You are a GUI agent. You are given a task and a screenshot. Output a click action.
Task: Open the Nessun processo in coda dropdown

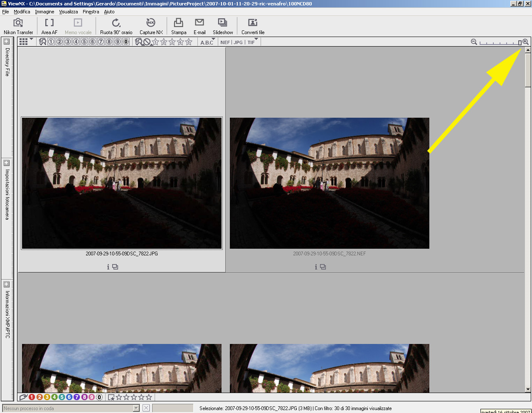point(136,408)
